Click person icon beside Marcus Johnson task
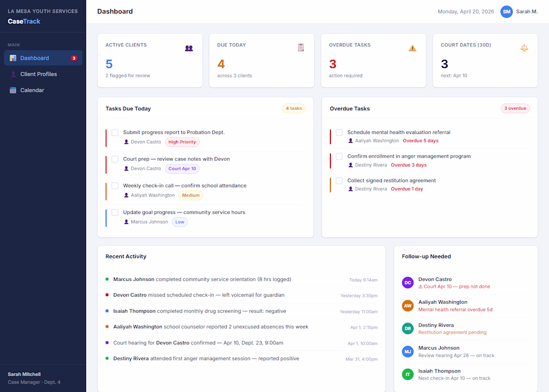 pos(126,222)
